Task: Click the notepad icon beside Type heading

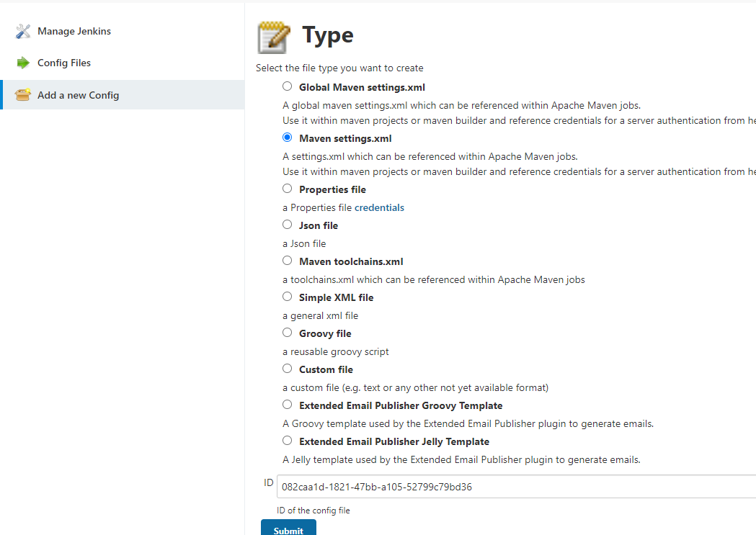Action: coord(274,36)
